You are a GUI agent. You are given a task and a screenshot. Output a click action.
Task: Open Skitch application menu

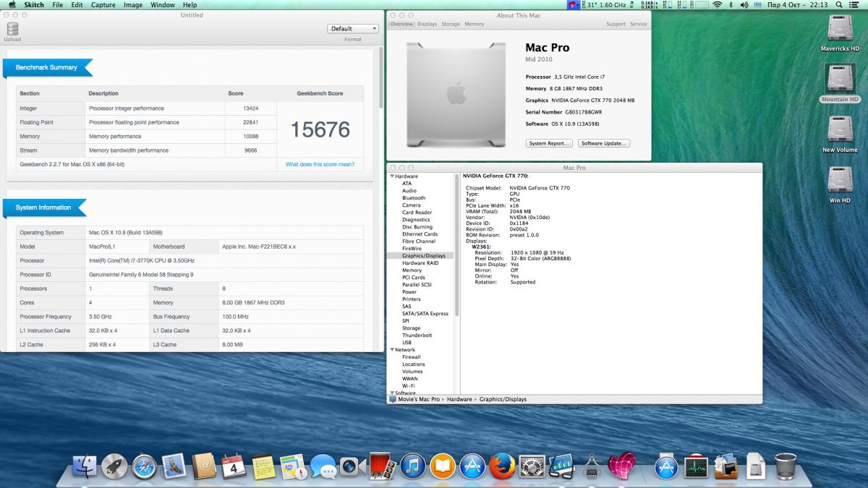pos(34,4)
